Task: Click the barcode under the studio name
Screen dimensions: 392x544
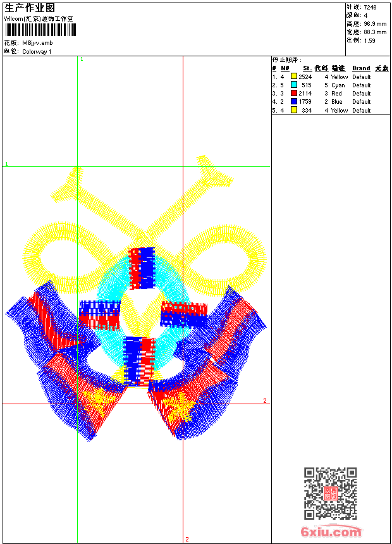Action: 40,30
